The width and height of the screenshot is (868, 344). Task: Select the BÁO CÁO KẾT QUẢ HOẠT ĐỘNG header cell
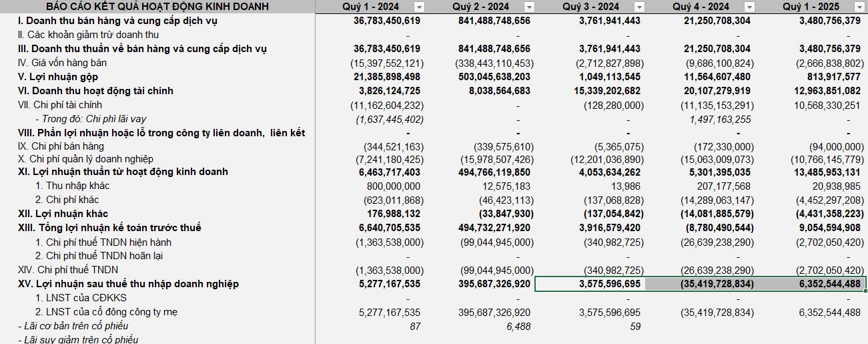[157, 7]
